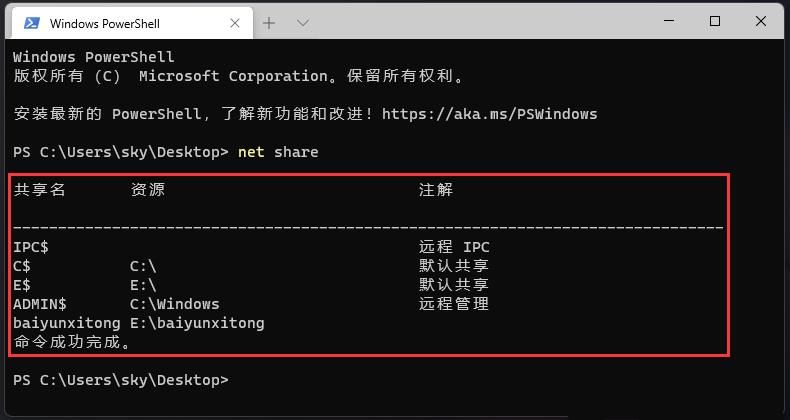Click the IPC$ share name
The width and height of the screenshot is (790, 420).
tap(39, 247)
